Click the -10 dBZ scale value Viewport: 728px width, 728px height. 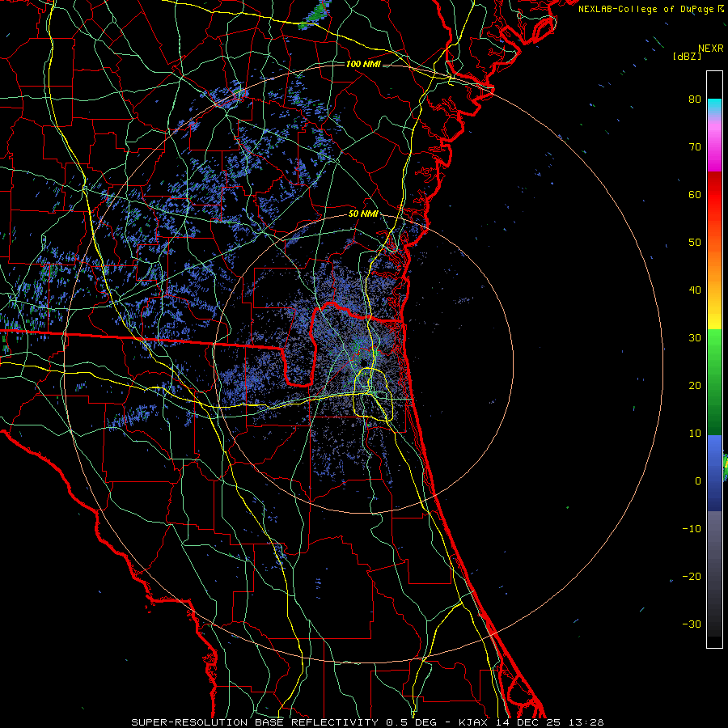coord(692,529)
